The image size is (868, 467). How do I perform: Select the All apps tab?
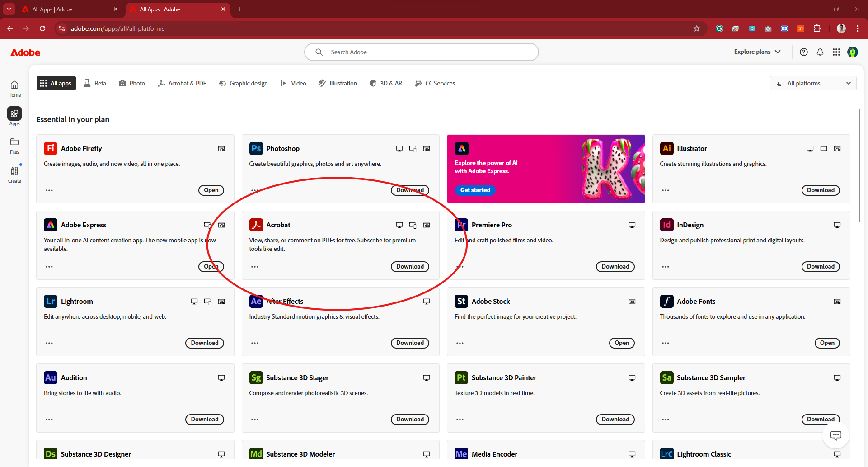click(x=56, y=83)
